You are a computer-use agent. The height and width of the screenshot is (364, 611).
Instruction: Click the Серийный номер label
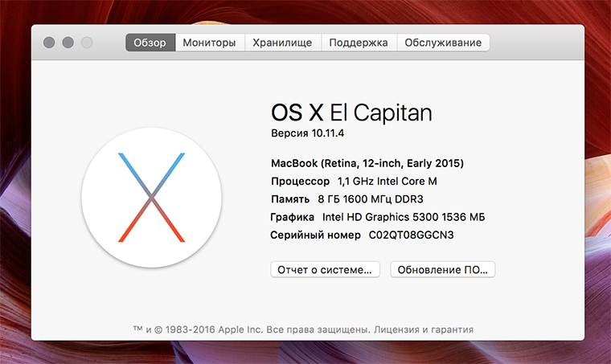tap(316, 235)
